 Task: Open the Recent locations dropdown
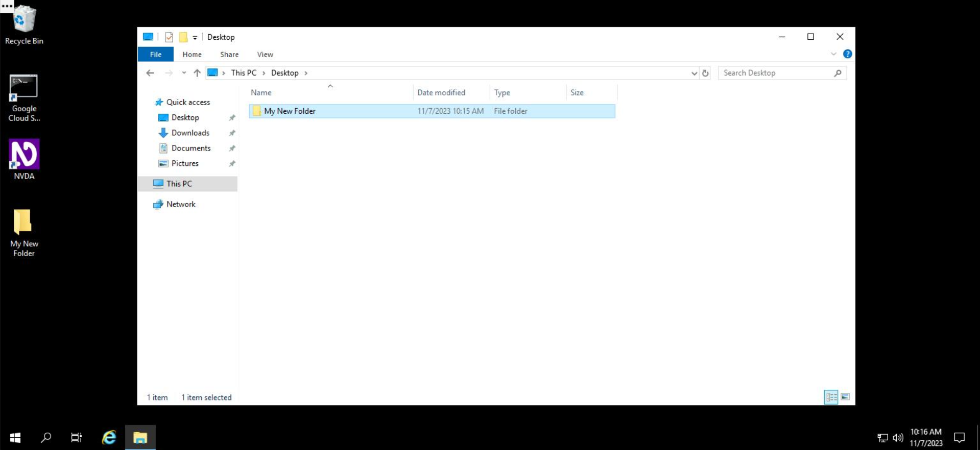coord(184,73)
